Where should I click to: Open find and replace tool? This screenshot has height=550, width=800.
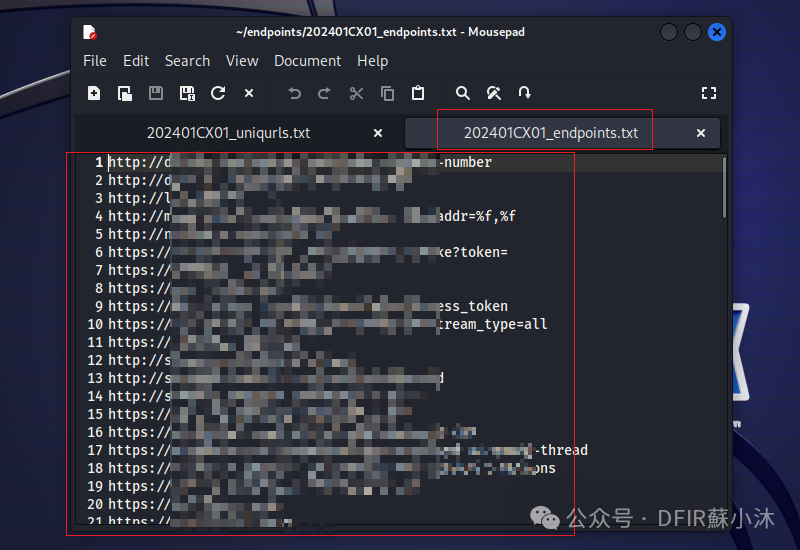494,93
